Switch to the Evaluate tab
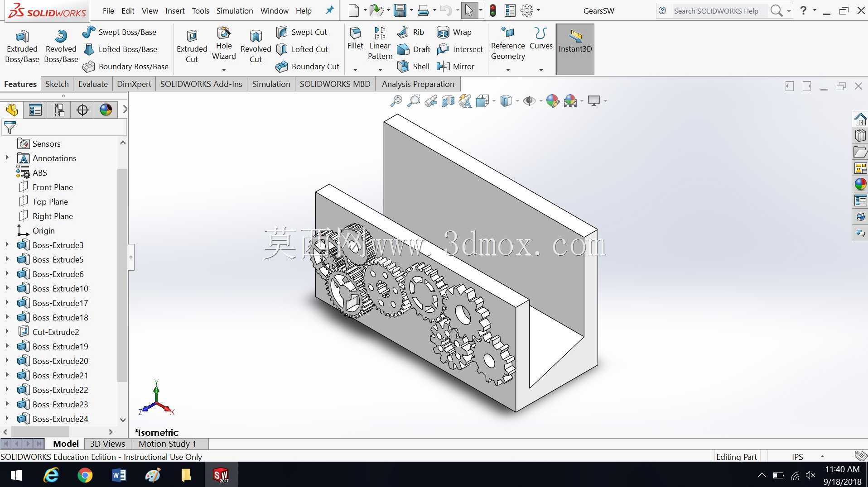Screen dimensions: 868x487 pos(93,84)
